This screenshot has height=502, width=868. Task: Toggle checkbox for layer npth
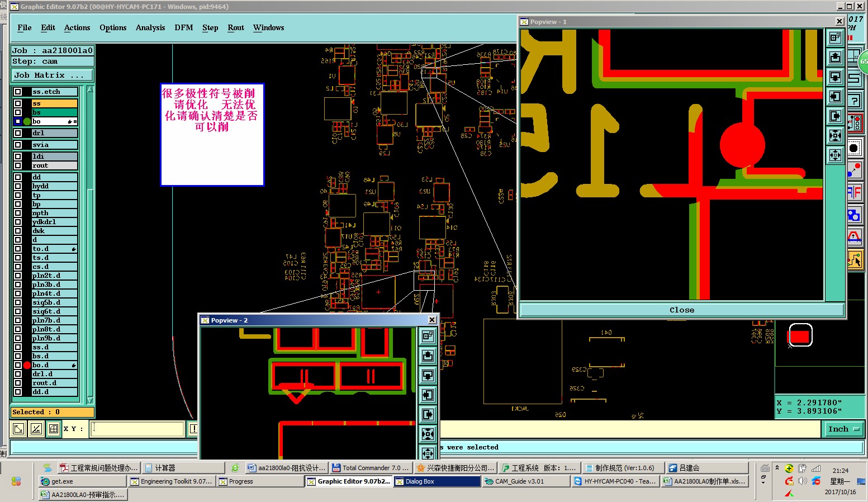tap(18, 213)
